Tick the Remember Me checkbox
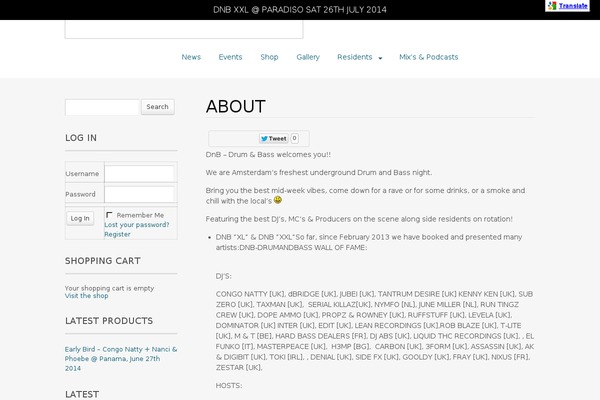Viewport: 600px width, 400px height. [109, 215]
